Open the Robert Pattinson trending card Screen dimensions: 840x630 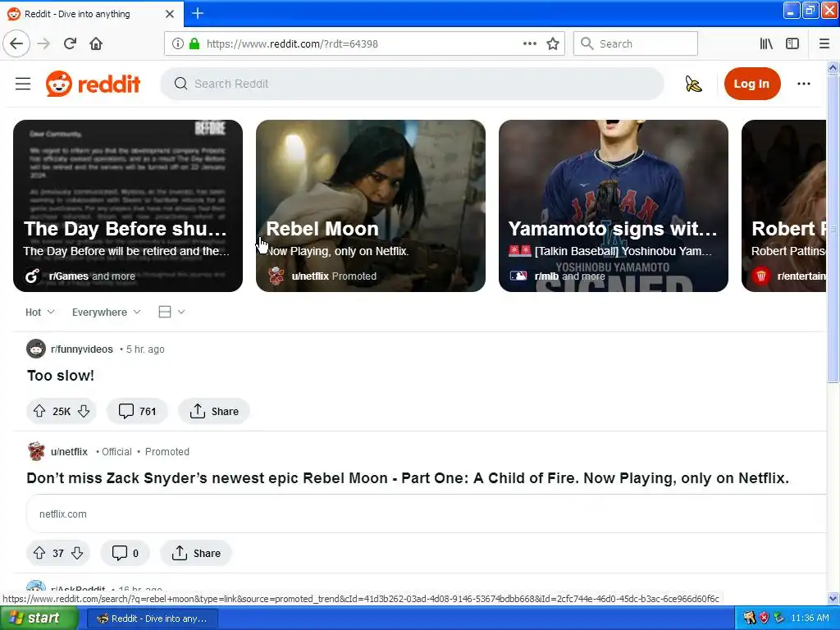tap(783, 206)
